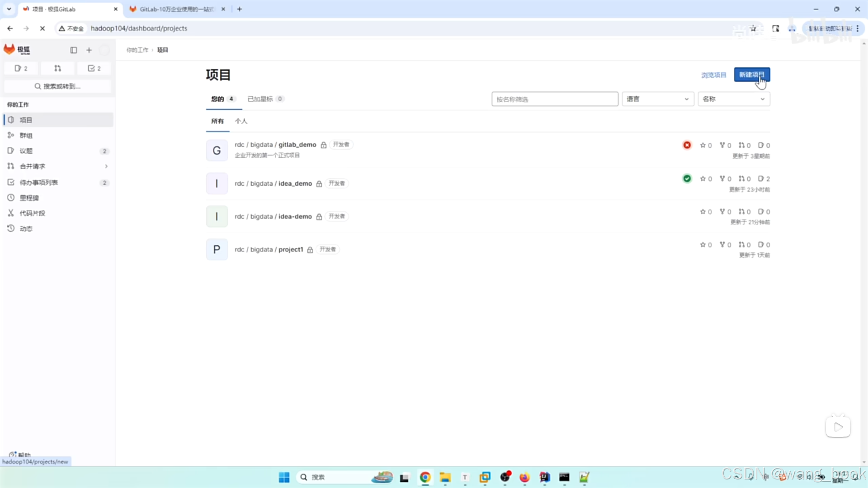Open 动态 in the sidebar
The height and width of the screenshot is (488, 868).
[x=58, y=228]
